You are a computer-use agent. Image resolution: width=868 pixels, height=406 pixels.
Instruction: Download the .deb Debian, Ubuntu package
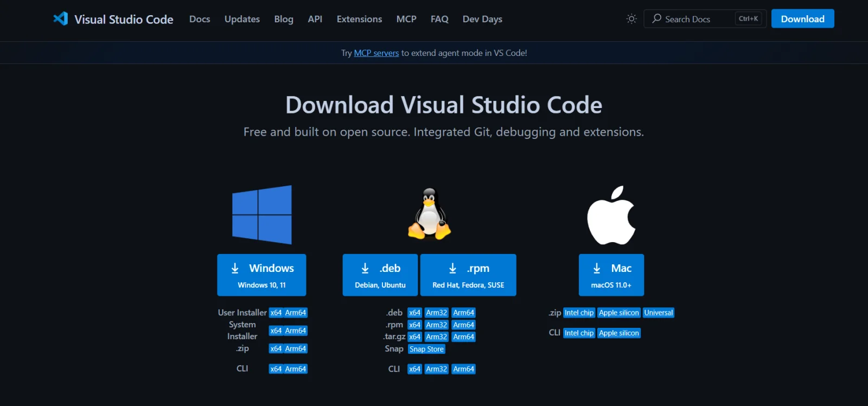380,275
